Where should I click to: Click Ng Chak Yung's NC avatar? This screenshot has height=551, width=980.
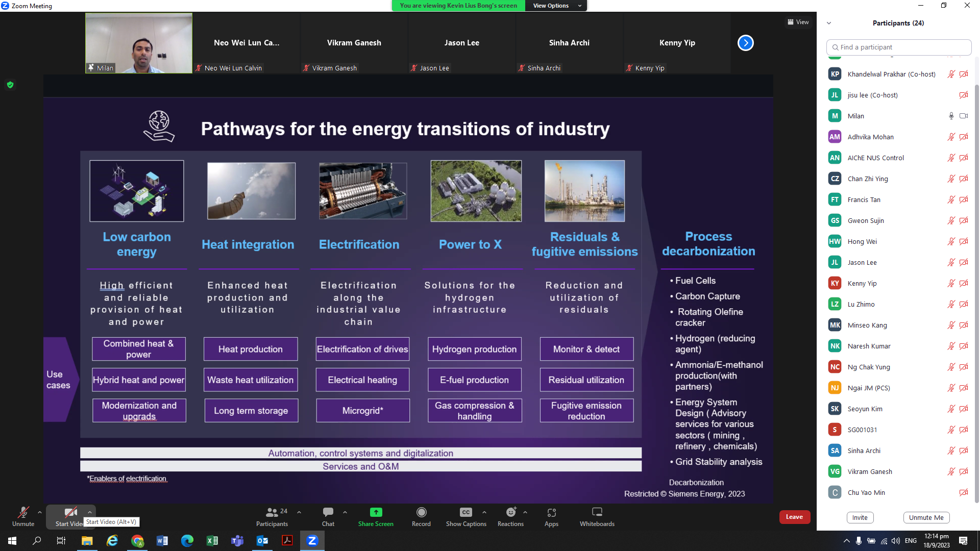coord(835,367)
